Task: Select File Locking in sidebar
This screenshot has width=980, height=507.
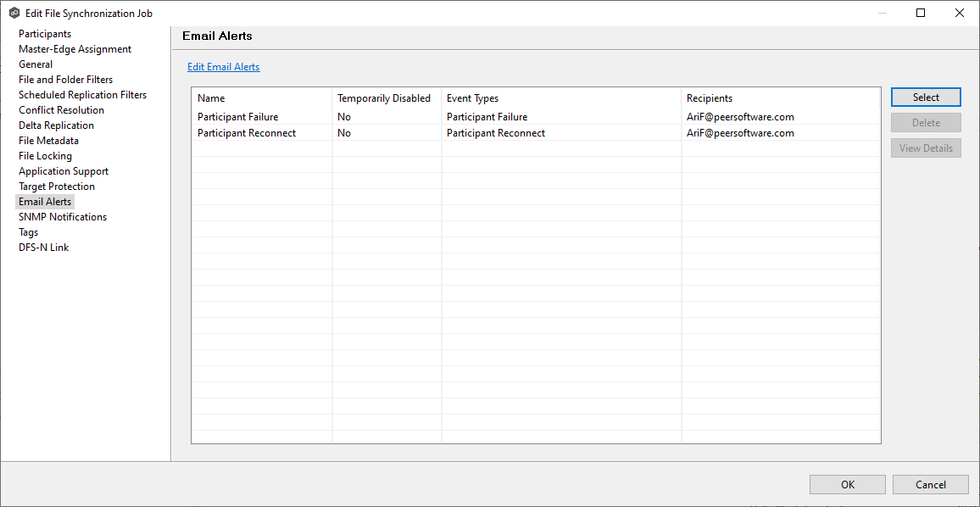Action: pyautogui.click(x=45, y=156)
